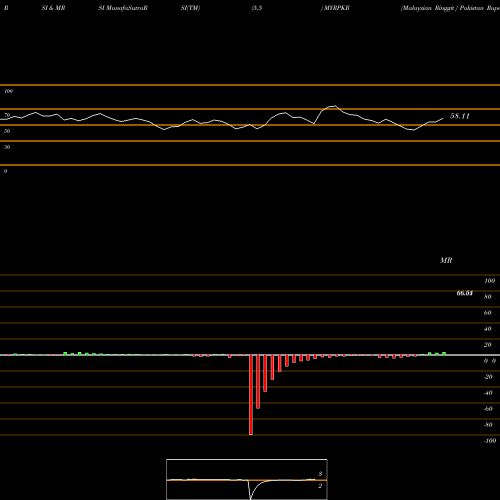This screenshot has width=500, height=500.
Task: Click the 100 axis label in RSI panel
Action: point(9,91)
